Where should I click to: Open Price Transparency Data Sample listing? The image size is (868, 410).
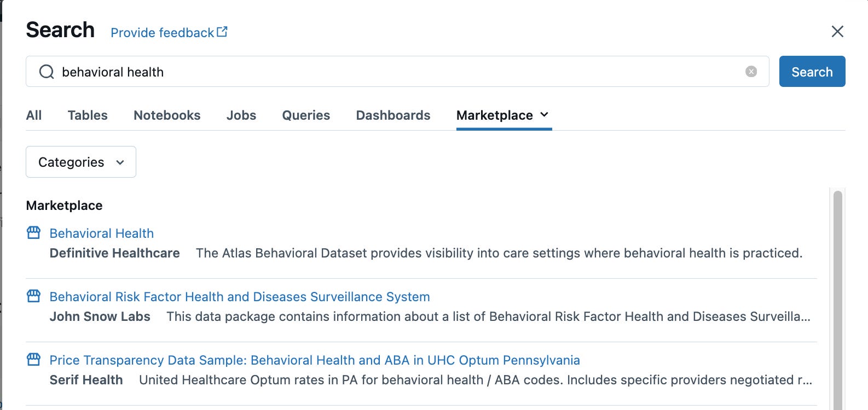pos(315,360)
